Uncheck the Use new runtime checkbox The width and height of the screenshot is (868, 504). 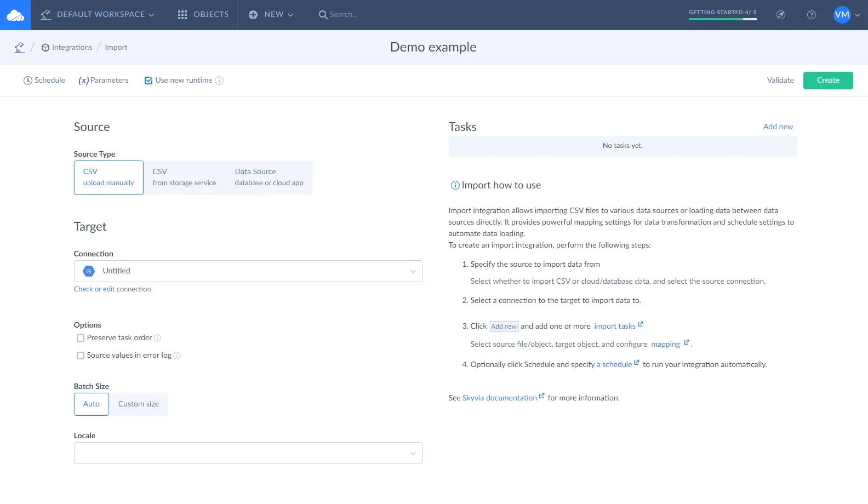click(149, 81)
